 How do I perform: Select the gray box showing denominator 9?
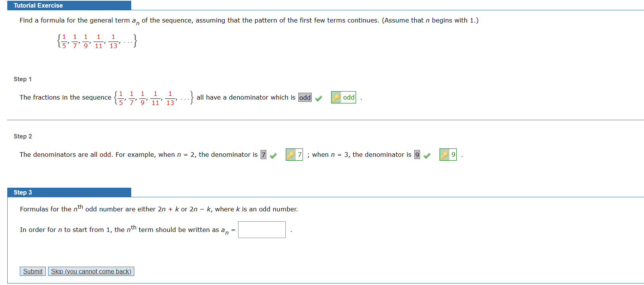point(416,155)
